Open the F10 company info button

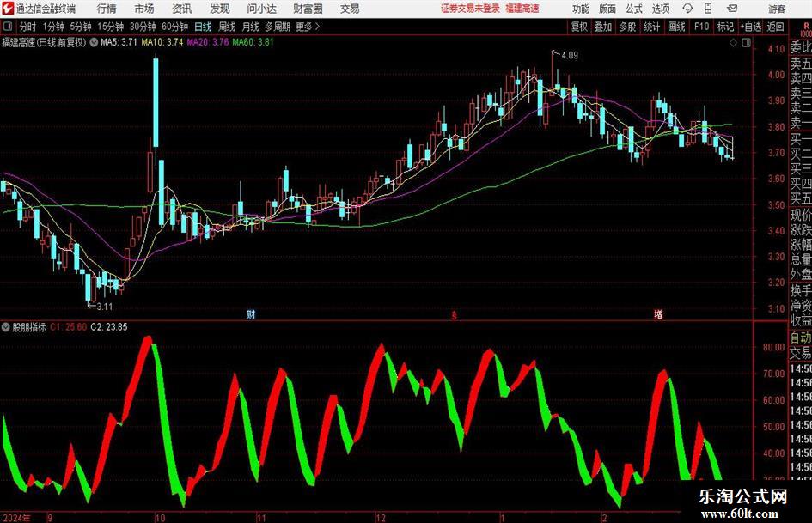701,27
